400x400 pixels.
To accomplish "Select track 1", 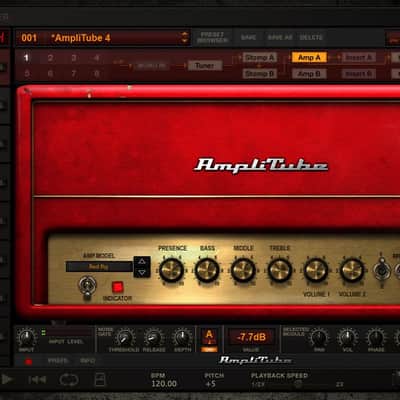I will point(26,58).
